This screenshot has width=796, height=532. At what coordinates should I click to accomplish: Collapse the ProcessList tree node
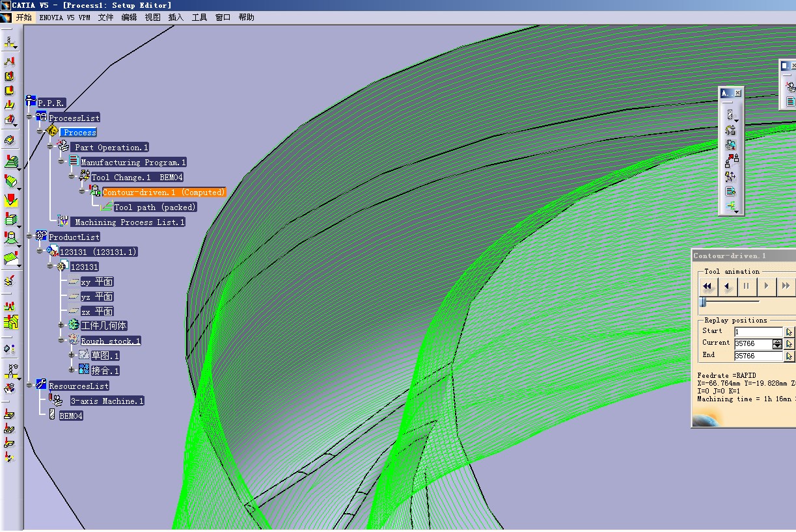coord(30,118)
